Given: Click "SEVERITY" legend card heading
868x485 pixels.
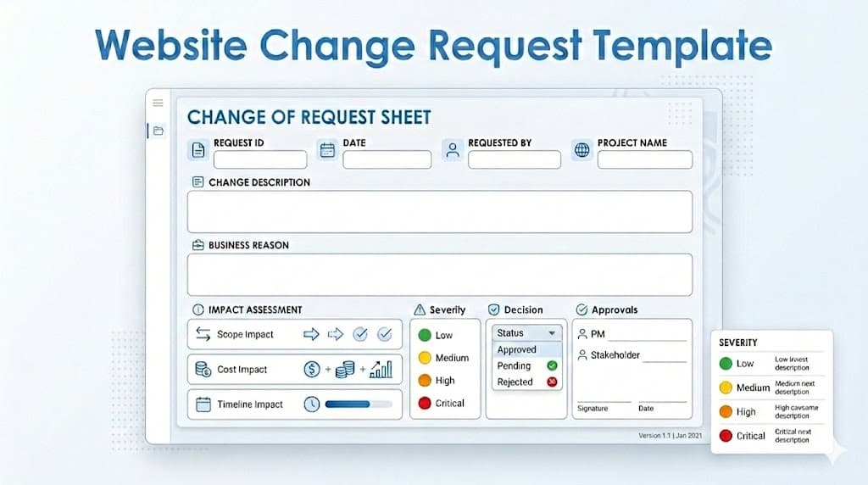Looking at the screenshot, I should pos(738,343).
